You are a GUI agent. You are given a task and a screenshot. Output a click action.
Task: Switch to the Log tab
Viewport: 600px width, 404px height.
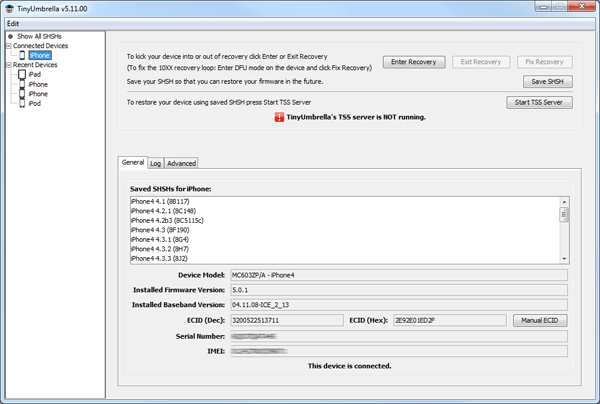(x=155, y=163)
